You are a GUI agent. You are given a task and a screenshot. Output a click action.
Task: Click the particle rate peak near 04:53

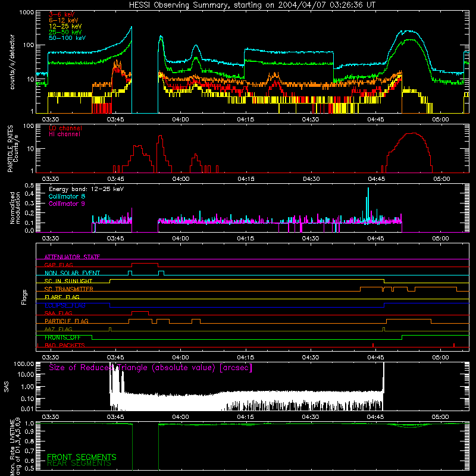pos(412,133)
